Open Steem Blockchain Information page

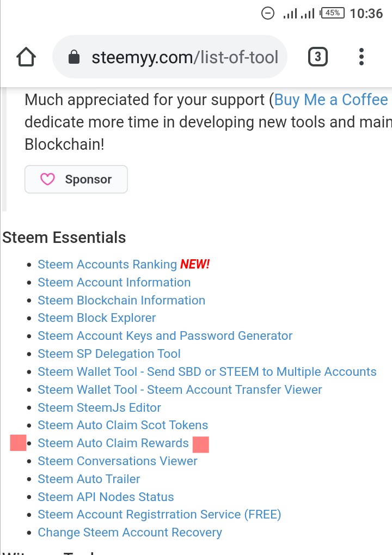tap(121, 301)
